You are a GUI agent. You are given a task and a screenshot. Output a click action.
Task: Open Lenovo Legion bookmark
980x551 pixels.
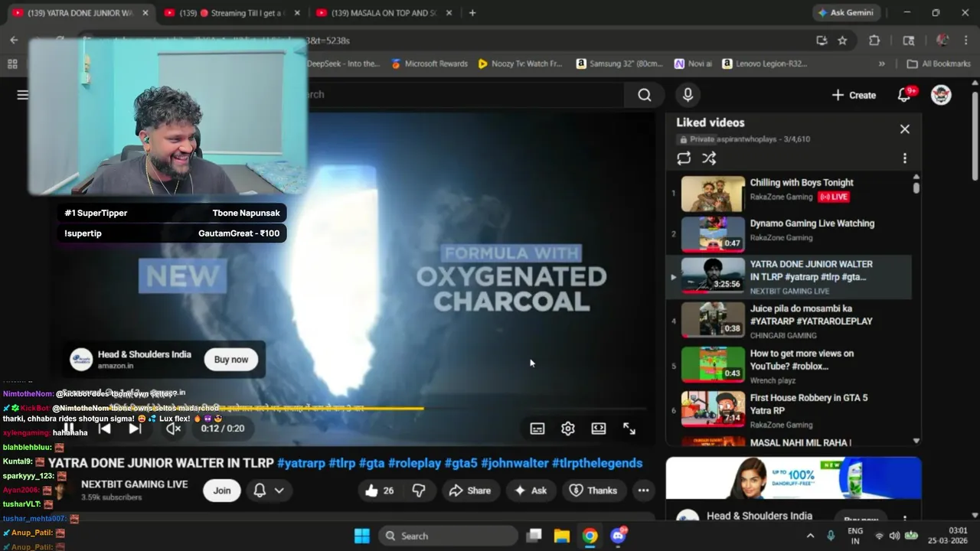(x=765, y=64)
